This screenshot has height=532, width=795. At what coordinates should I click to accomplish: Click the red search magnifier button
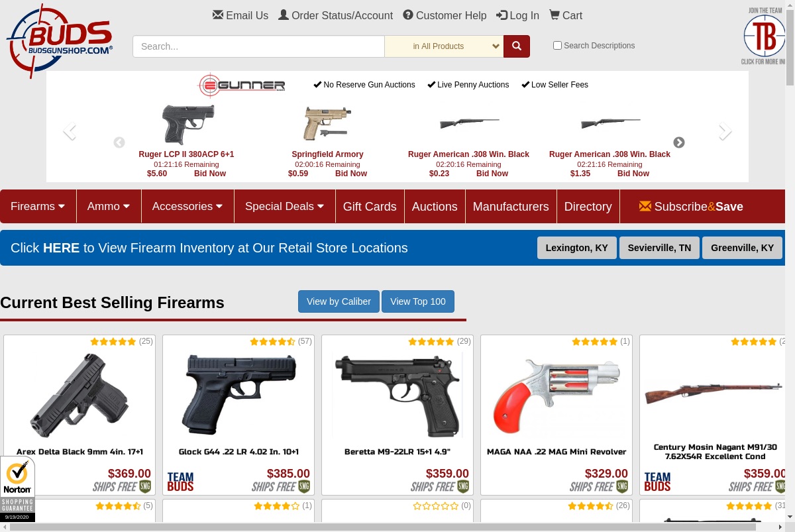(x=517, y=46)
